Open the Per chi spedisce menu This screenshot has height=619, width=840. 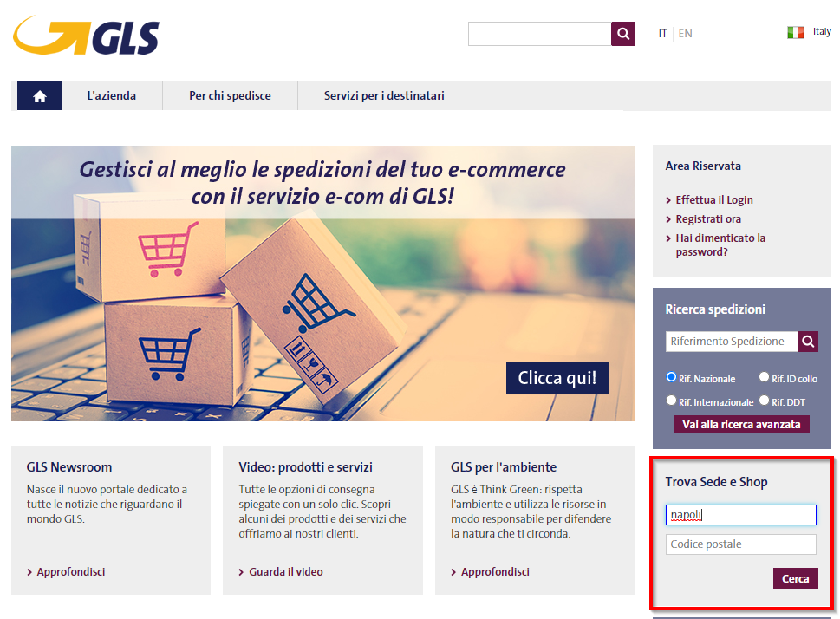pos(230,96)
